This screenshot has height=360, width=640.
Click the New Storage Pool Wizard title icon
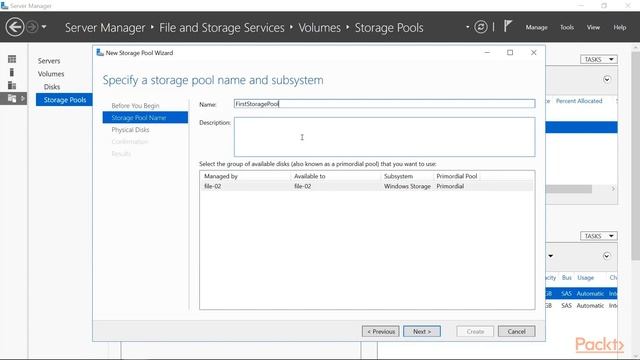point(100,53)
